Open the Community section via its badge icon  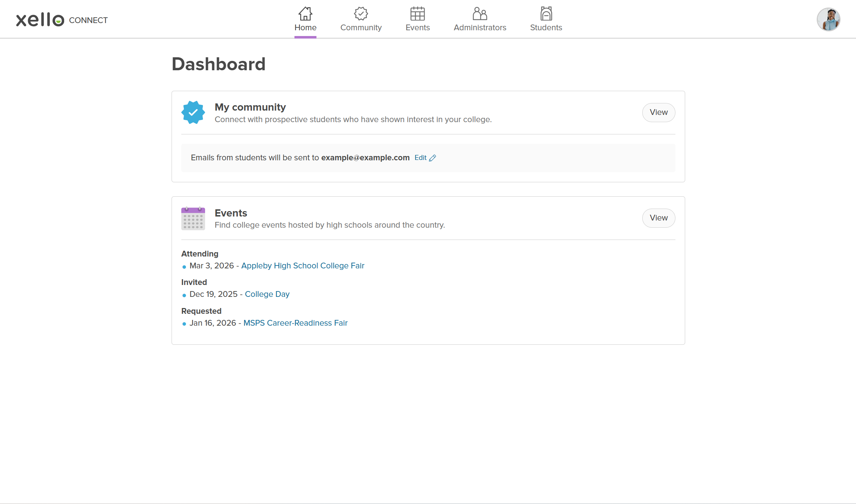[x=361, y=13]
